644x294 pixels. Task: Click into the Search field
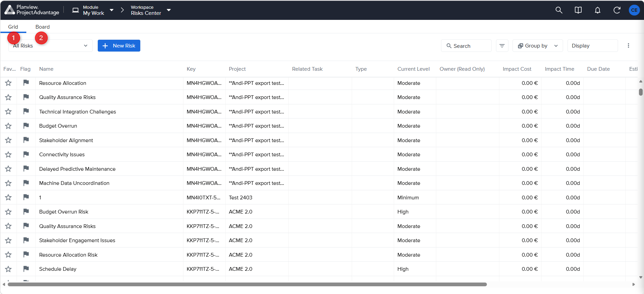click(x=466, y=46)
